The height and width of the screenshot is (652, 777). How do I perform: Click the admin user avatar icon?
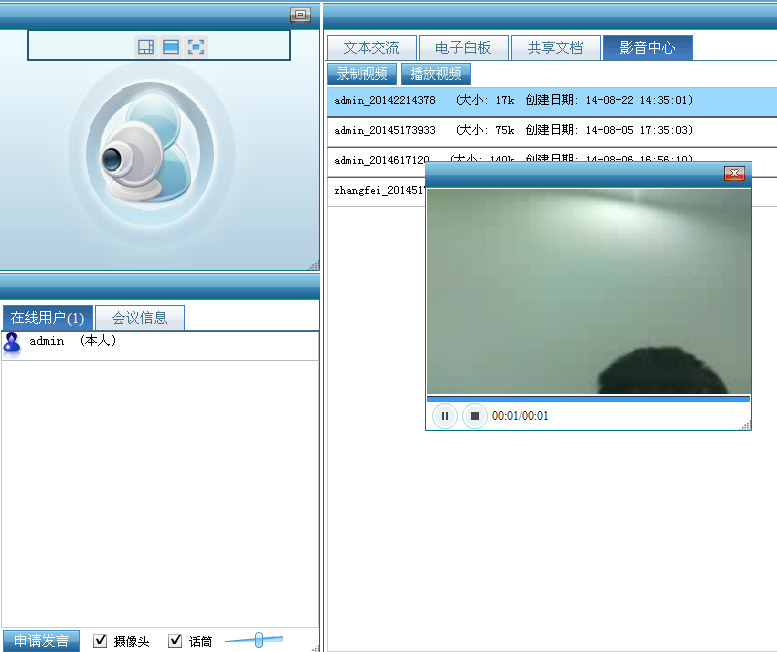click(12, 343)
